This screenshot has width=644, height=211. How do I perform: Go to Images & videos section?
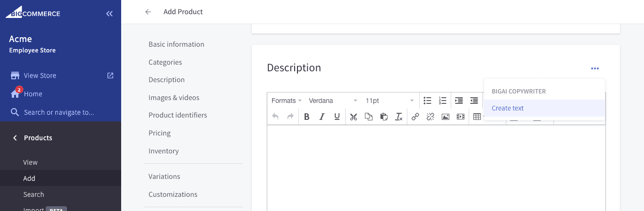point(174,98)
